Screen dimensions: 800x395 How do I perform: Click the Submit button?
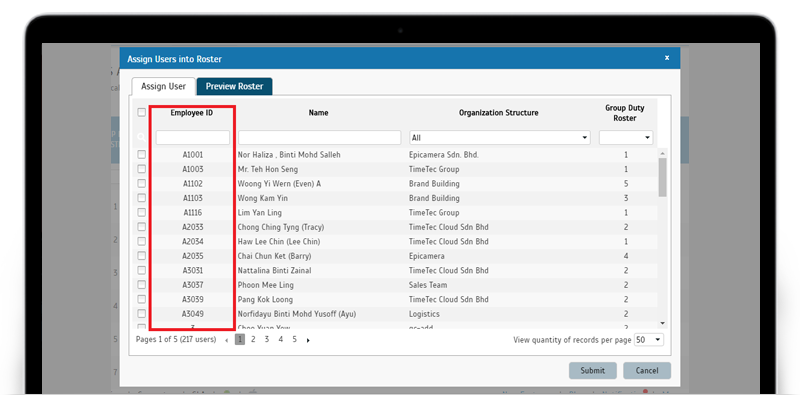[592, 371]
